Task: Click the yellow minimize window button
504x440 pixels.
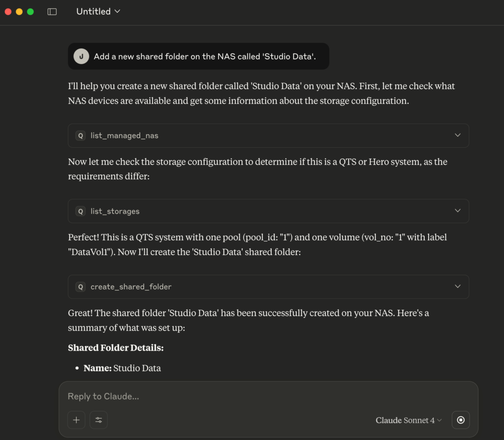Action: pos(19,12)
